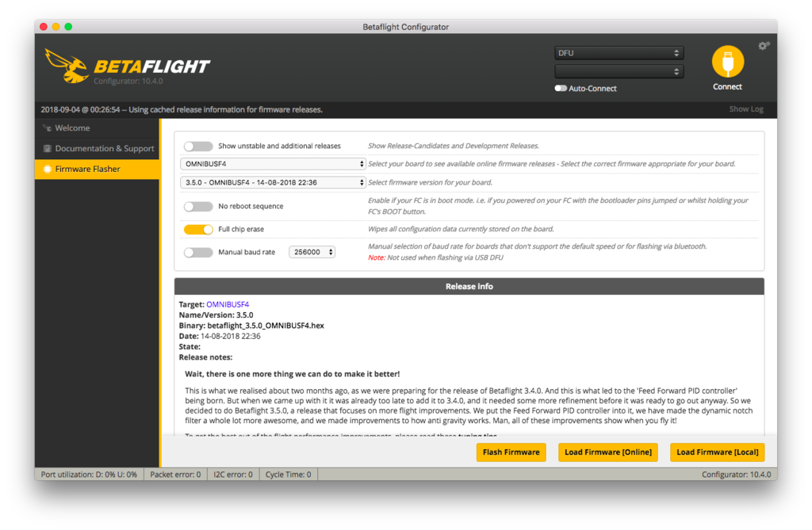Click the Connect label under USB icon
This screenshot has width=812, height=530.
(x=727, y=87)
